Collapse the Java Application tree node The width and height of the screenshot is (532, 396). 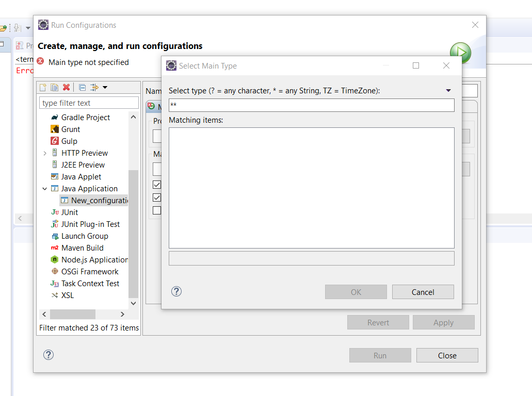tap(45, 189)
